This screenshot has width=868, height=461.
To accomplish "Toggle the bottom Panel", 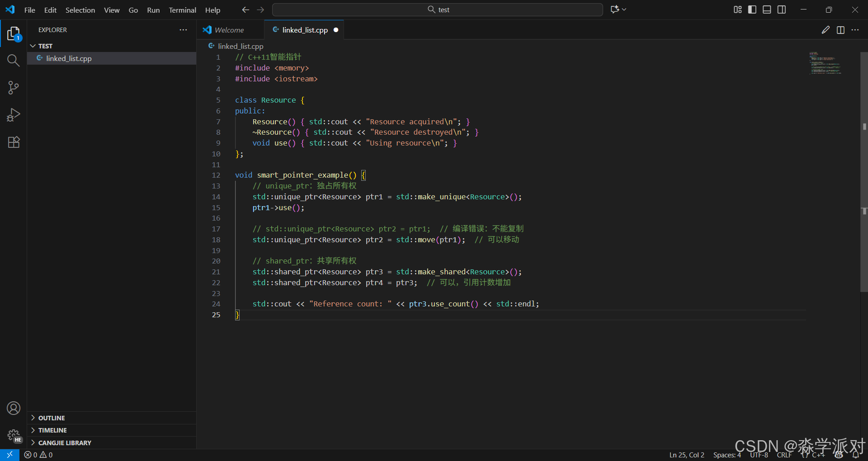I will [x=767, y=9].
